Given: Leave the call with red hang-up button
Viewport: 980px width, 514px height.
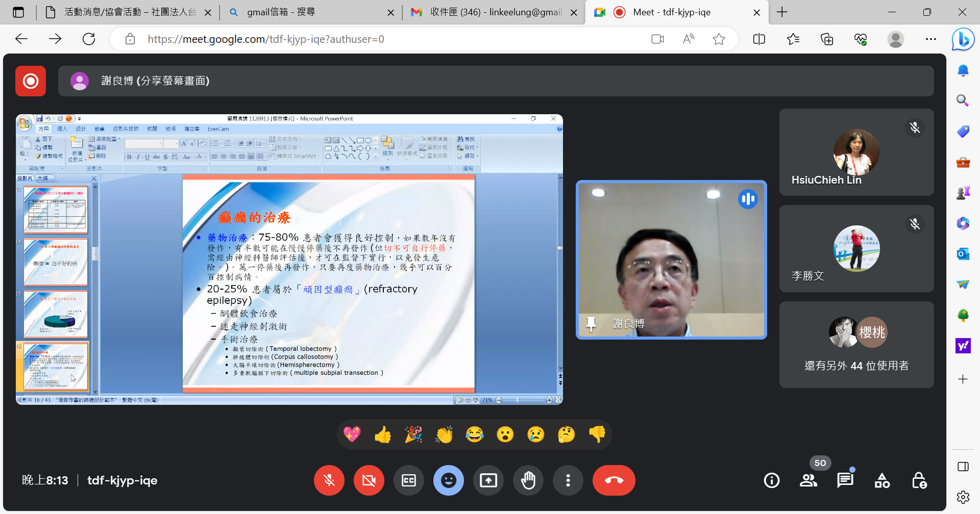Looking at the screenshot, I should tap(614, 480).
